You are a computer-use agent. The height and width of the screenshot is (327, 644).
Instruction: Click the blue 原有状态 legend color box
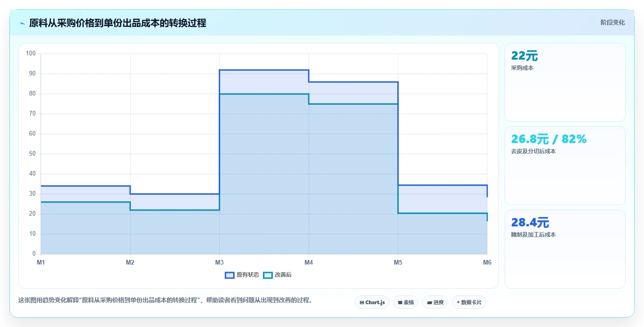point(229,275)
